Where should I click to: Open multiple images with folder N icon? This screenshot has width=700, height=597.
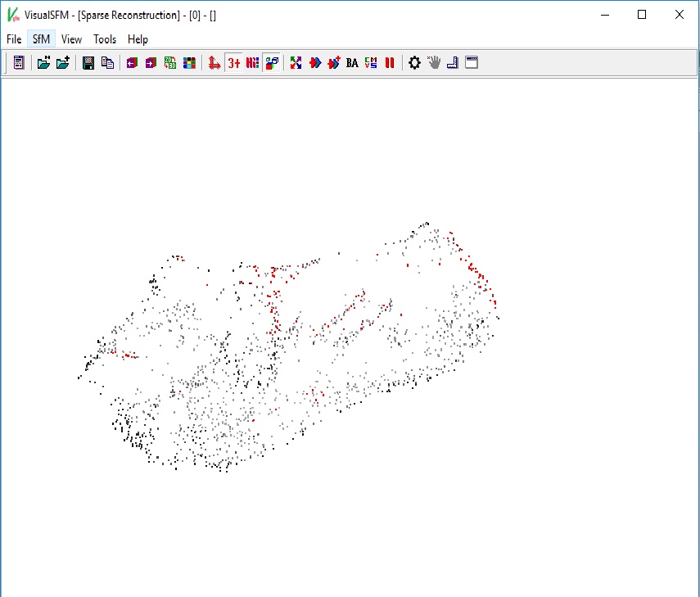43,62
